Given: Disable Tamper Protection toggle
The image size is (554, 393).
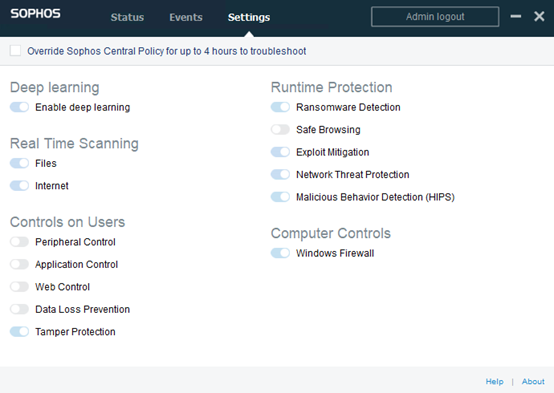Looking at the screenshot, I should (19, 332).
